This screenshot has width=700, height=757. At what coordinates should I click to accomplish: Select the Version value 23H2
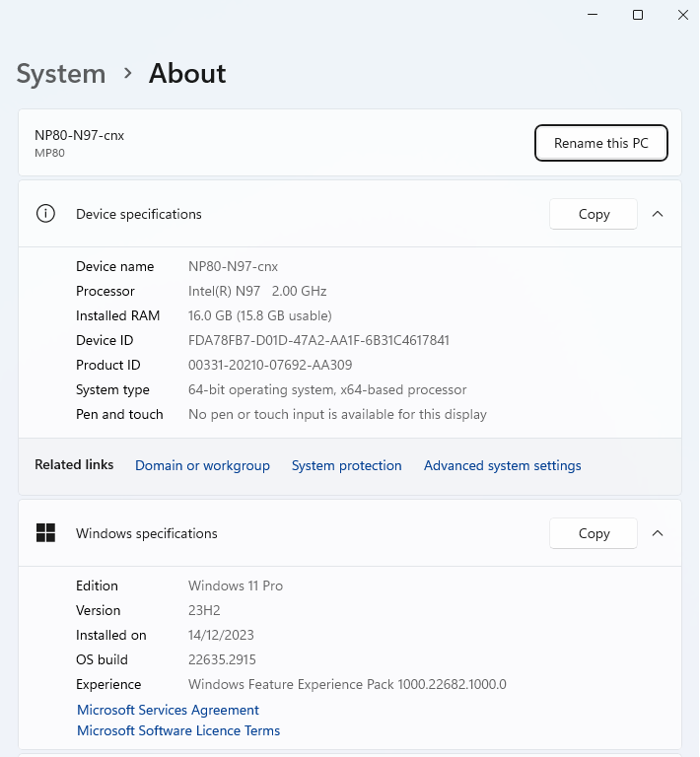tap(204, 610)
